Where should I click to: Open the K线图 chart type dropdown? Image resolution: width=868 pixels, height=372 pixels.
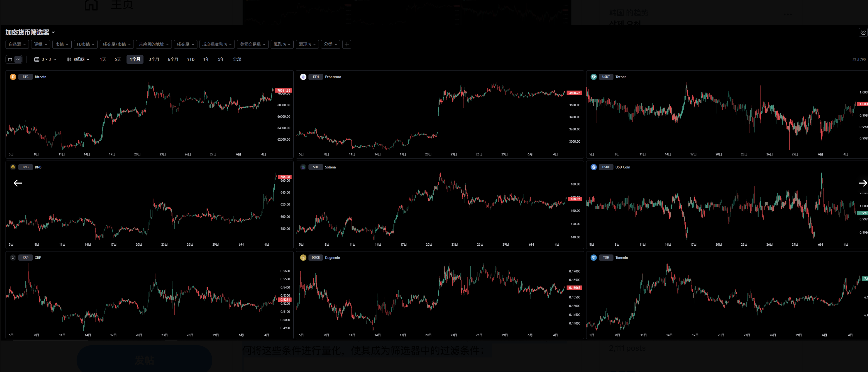tap(78, 59)
